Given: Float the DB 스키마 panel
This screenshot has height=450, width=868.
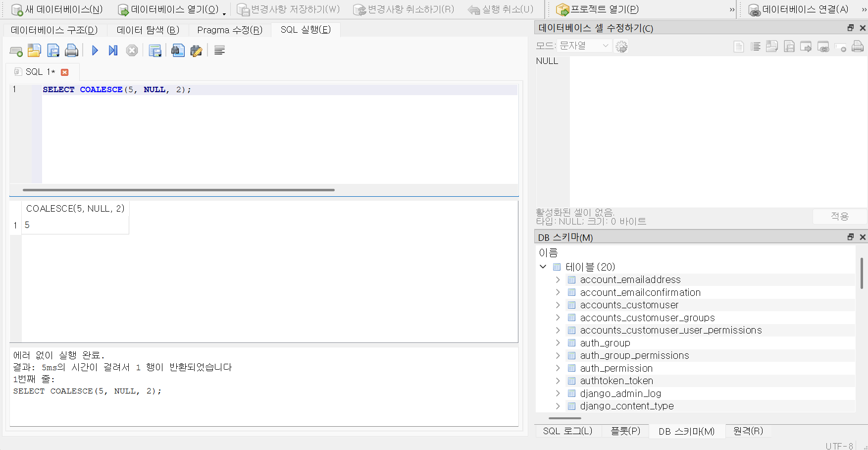Looking at the screenshot, I should click(851, 237).
